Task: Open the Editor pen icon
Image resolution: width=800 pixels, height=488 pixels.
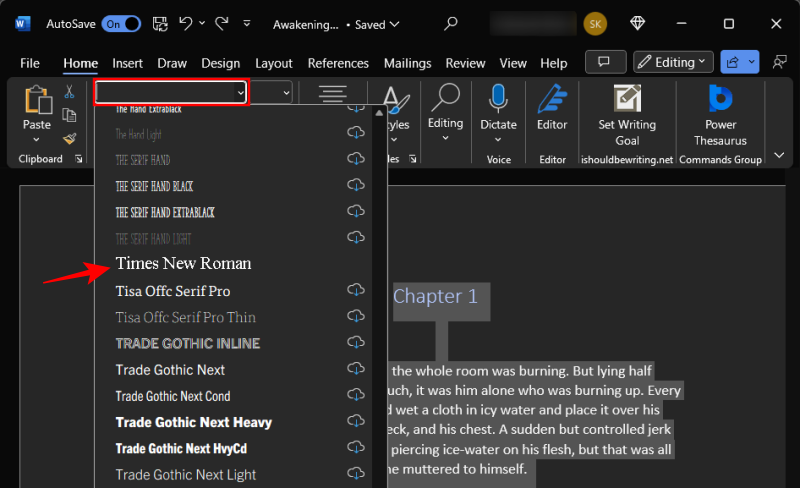Action: click(552, 98)
